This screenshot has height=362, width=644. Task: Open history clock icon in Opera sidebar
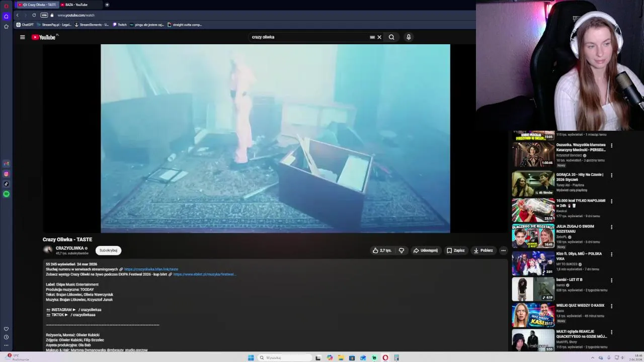6,337
